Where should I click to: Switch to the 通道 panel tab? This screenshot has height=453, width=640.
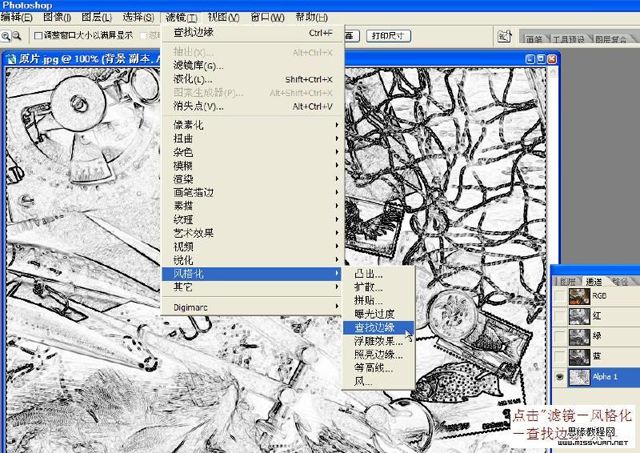click(594, 282)
